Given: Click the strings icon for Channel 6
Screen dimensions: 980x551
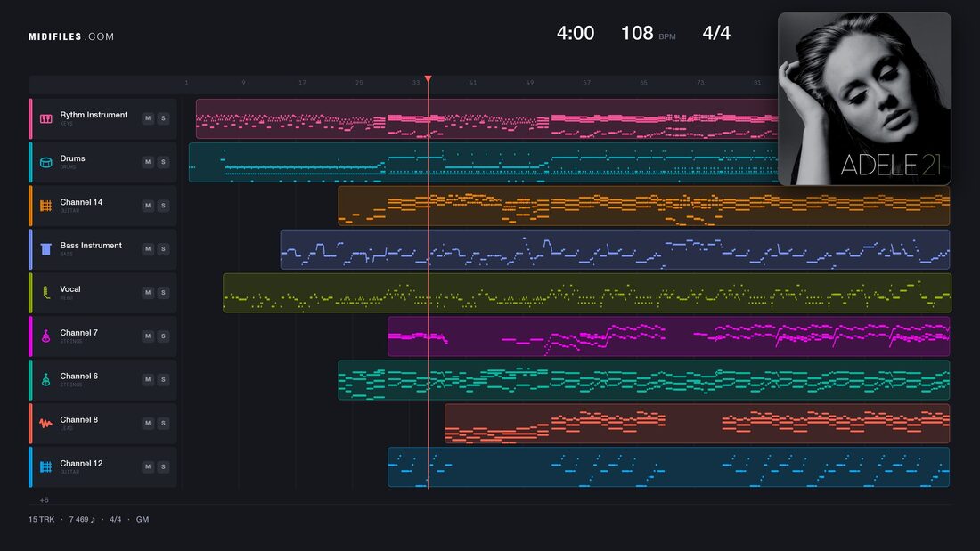Looking at the screenshot, I should coord(45,380).
